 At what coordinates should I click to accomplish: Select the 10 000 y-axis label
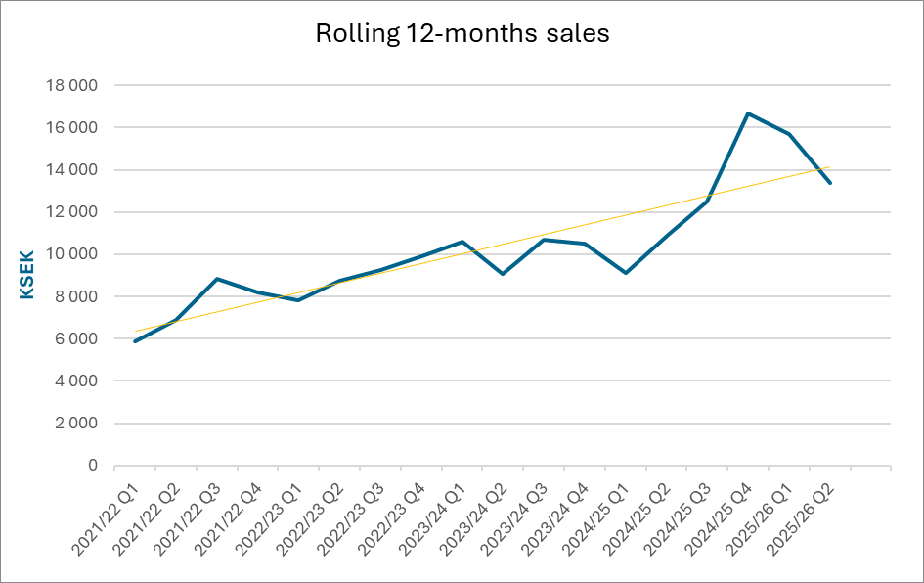click(71, 254)
